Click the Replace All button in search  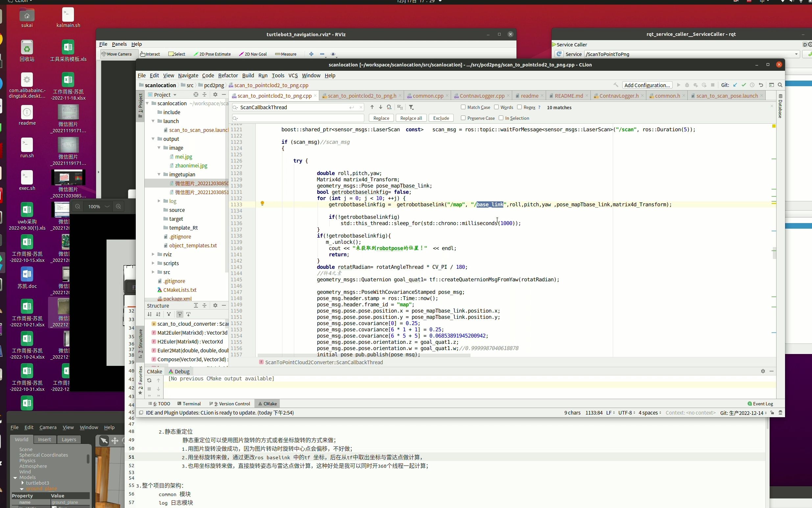point(410,118)
